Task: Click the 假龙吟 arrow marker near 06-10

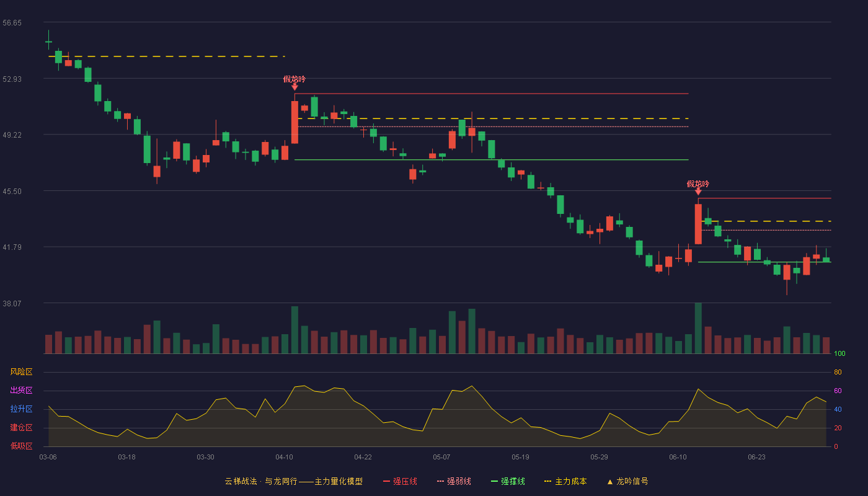Action: click(698, 192)
